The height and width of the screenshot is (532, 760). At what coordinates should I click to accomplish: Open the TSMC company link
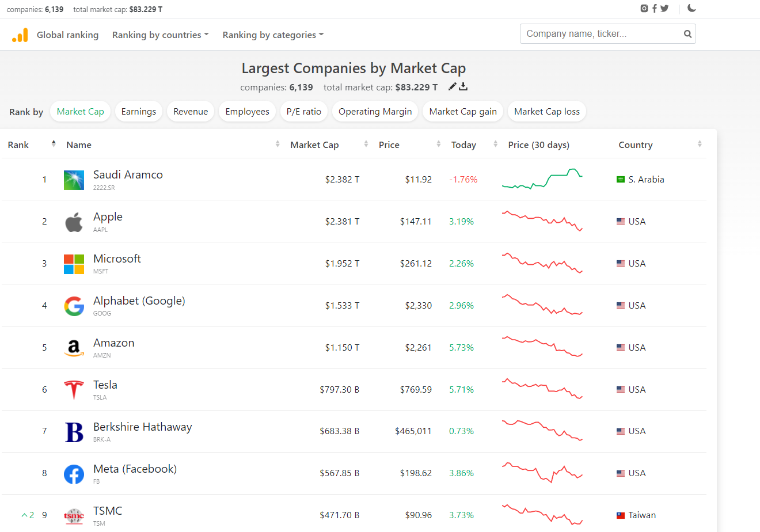[x=108, y=511]
